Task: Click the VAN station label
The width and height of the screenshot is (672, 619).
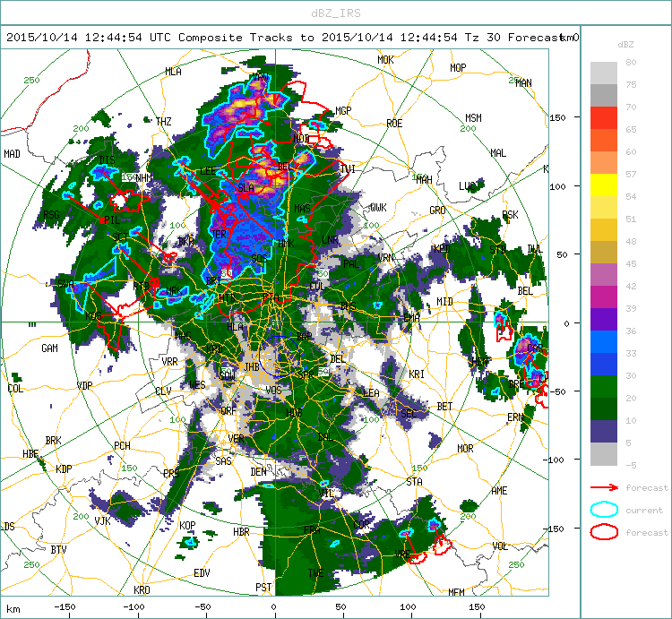Action: point(260,77)
